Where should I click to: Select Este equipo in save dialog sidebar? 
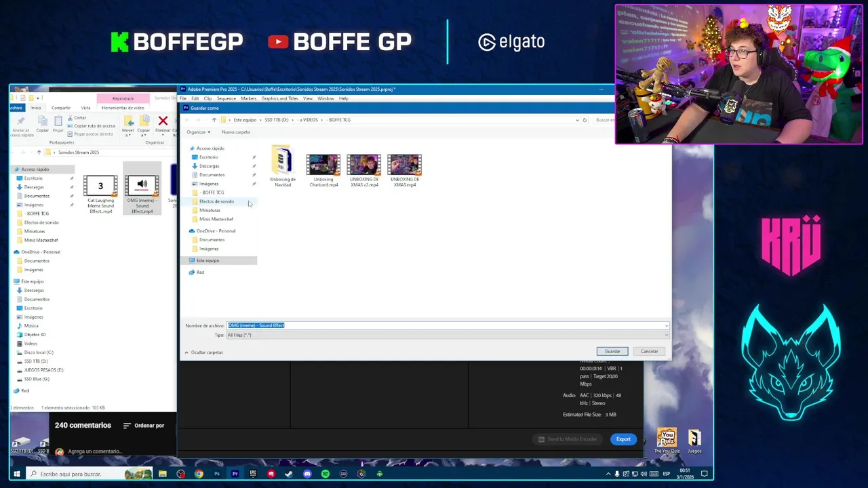click(x=207, y=260)
